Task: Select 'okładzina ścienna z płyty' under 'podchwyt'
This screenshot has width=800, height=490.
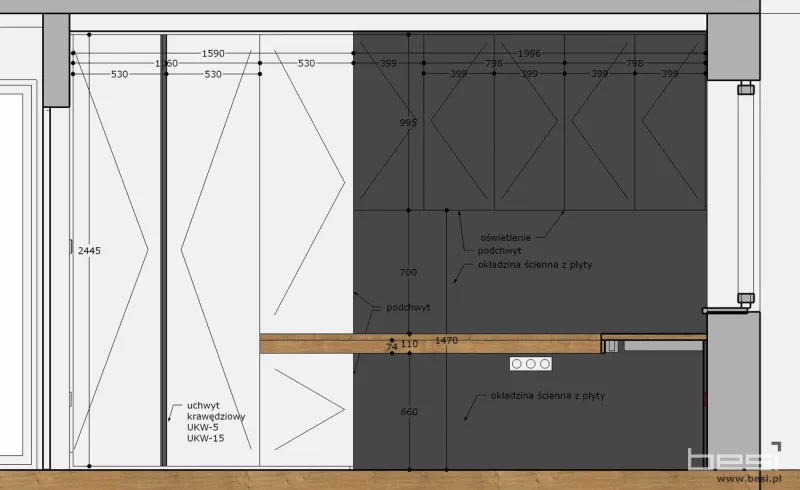Action: (x=535, y=265)
